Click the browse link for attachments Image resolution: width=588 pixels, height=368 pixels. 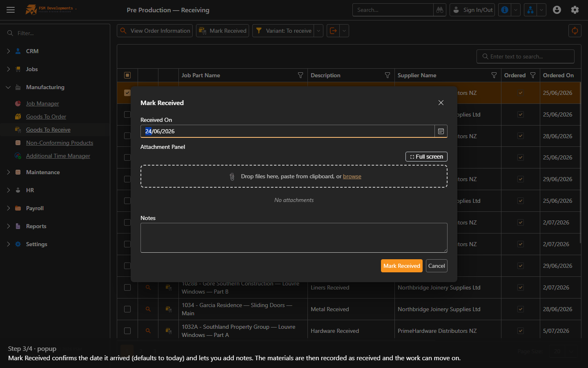pos(352,176)
